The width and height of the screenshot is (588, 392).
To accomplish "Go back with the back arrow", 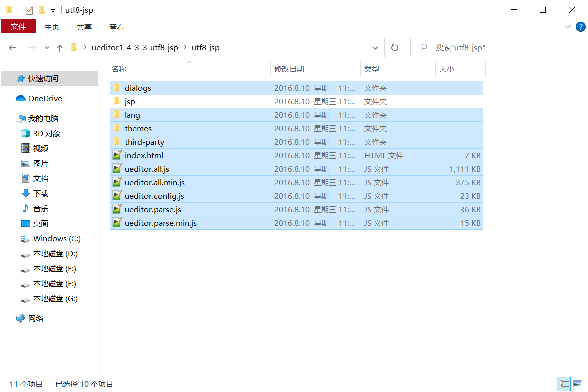I will click(x=13, y=47).
